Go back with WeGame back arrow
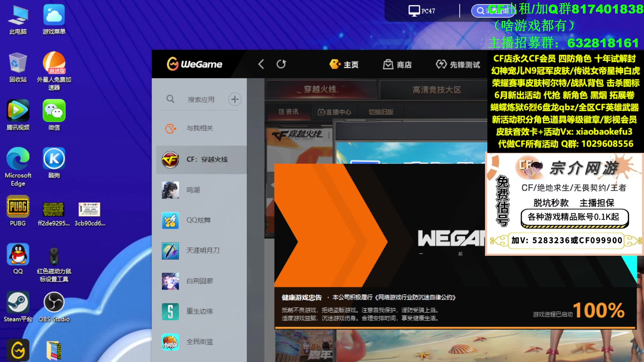Image resolution: width=644 pixels, height=362 pixels. click(261, 64)
